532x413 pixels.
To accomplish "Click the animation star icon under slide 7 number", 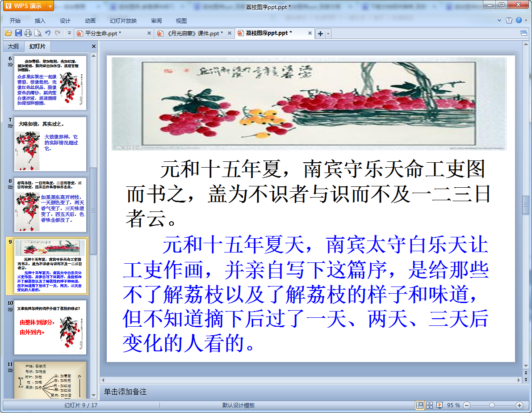I will point(10,126).
